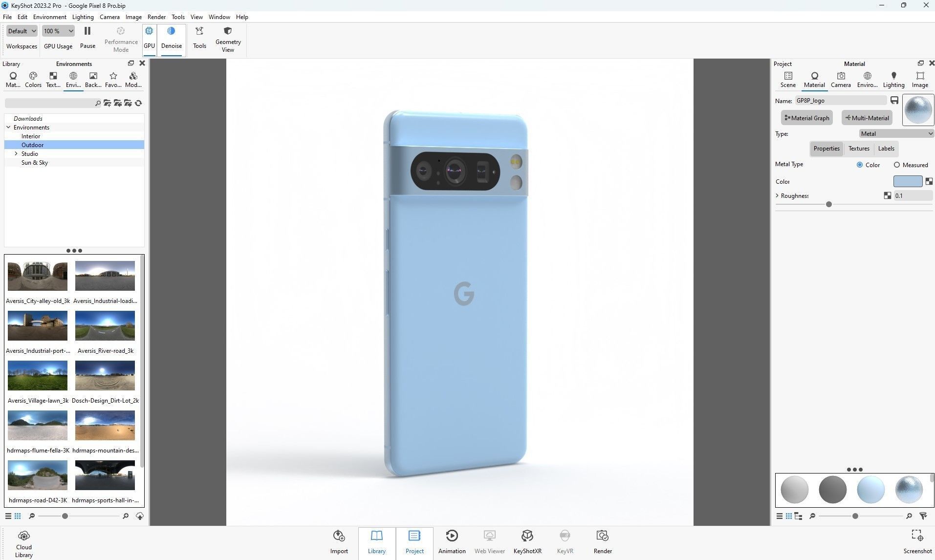Open the Camera tab in Project panel
This screenshot has width=935, height=560.
click(x=841, y=80)
